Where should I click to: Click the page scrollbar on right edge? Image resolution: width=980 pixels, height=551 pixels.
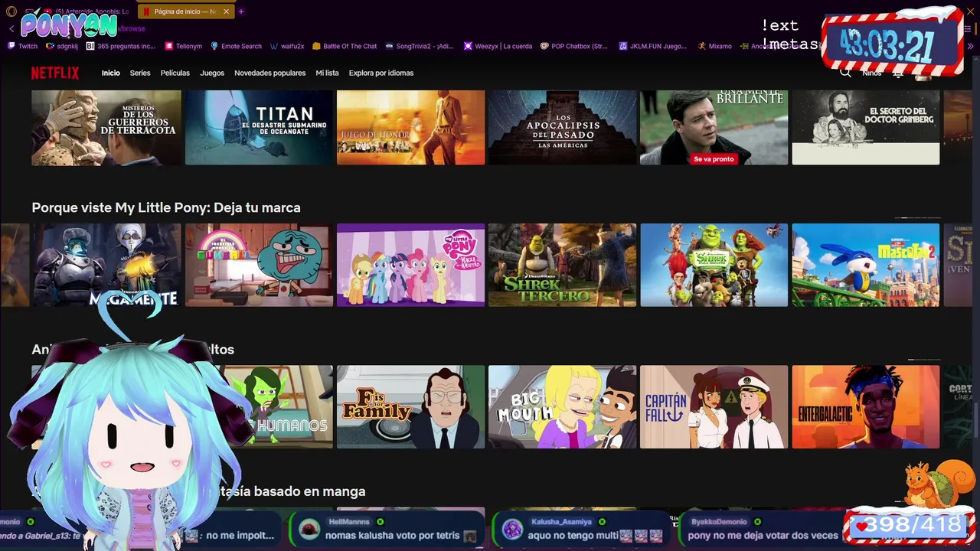[976, 419]
